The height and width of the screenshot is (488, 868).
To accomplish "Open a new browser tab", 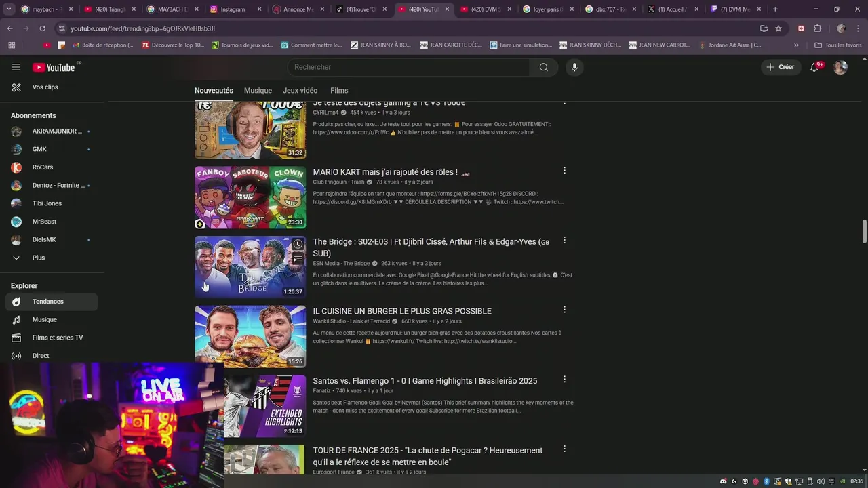I will pos(775,9).
